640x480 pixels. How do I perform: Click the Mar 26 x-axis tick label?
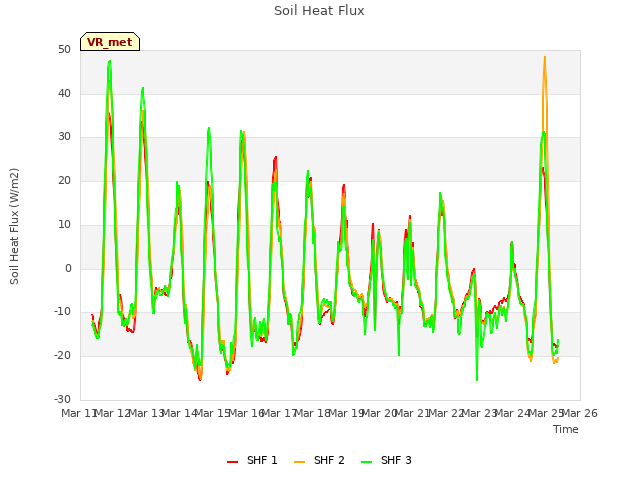coord(580,413)
